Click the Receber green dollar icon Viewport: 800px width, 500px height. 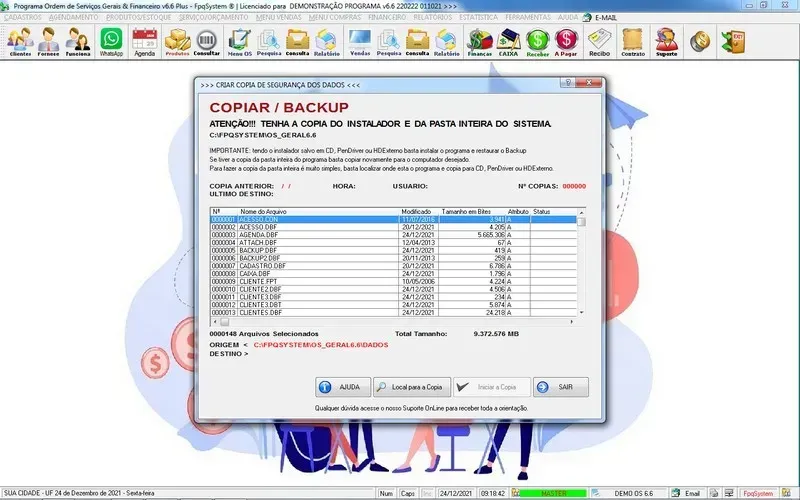pos(539,41)
